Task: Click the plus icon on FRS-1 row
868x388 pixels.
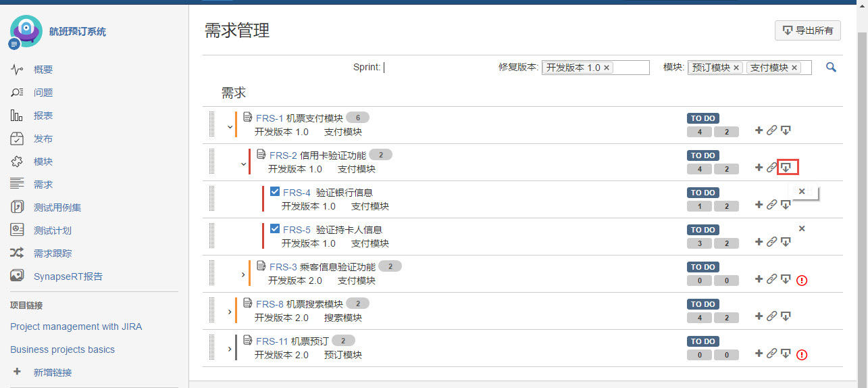Action: 759,130
